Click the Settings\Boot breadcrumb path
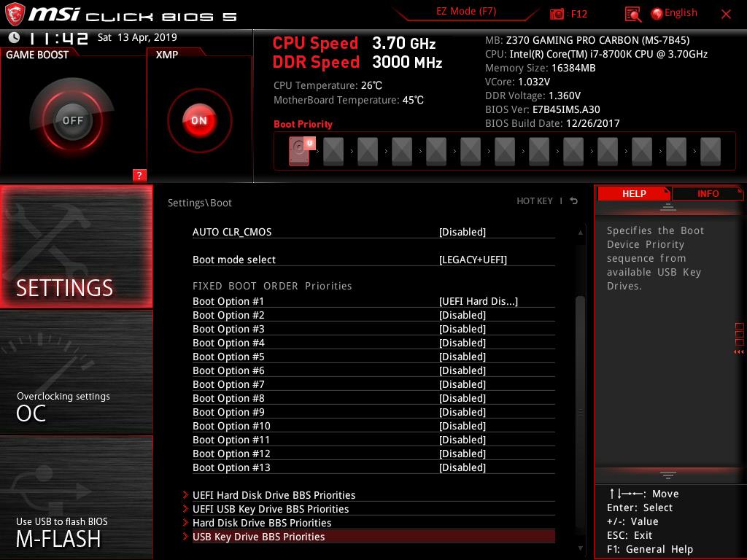 (x=200, y=203)
